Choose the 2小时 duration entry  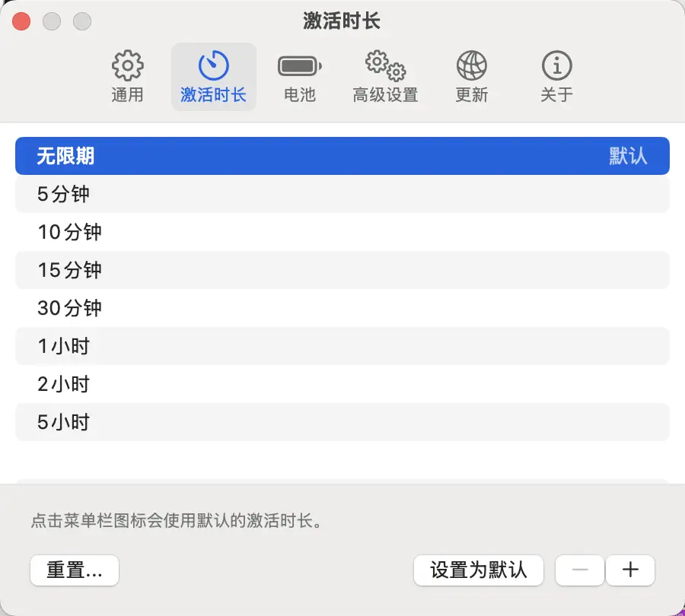pyautogui.click(x=342, y=384)
